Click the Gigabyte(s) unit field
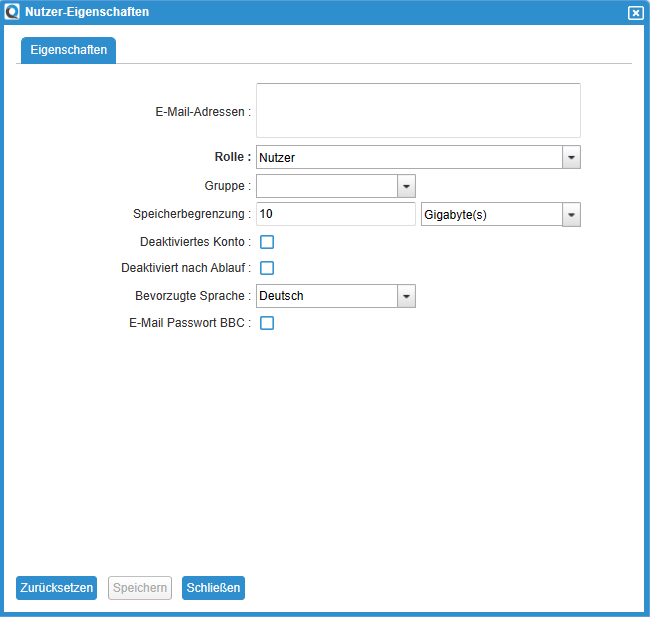Viewport: 650px width, 617px height. tap(492, 214)
